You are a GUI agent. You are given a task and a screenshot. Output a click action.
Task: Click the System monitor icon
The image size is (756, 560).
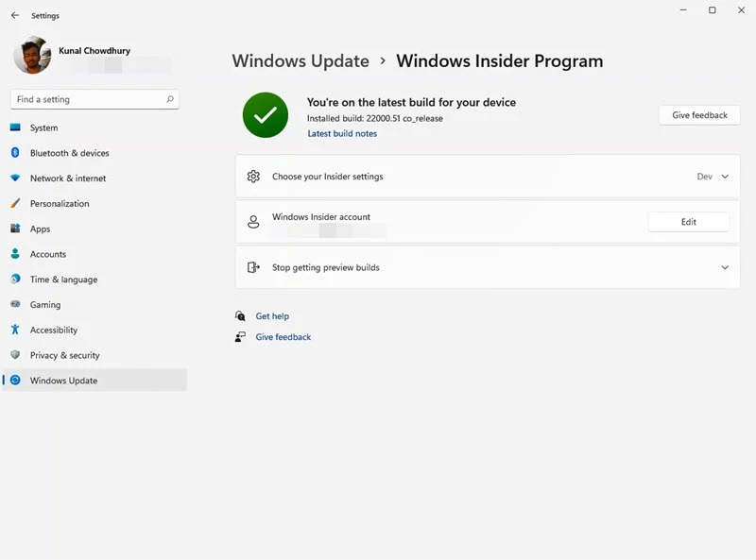tap(15, 127)
